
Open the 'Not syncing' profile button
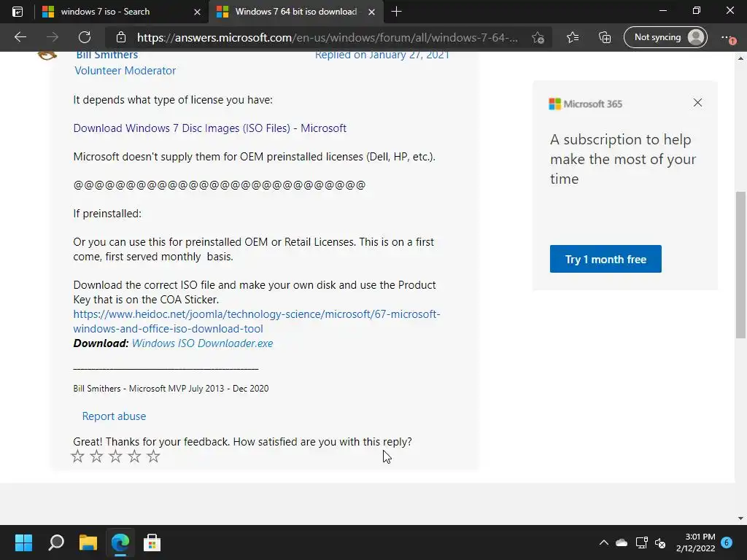[x=665, y=37]
